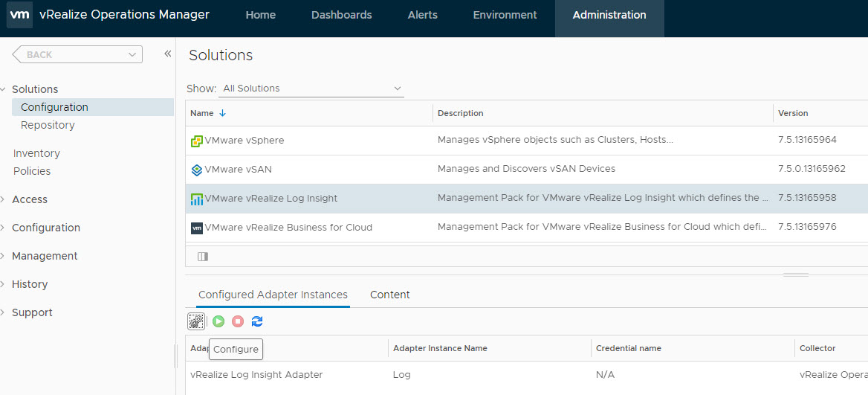The image size is (868, 395).
Task: Click version 7.5.13165976 cell
Action: (x=807, y=227)
